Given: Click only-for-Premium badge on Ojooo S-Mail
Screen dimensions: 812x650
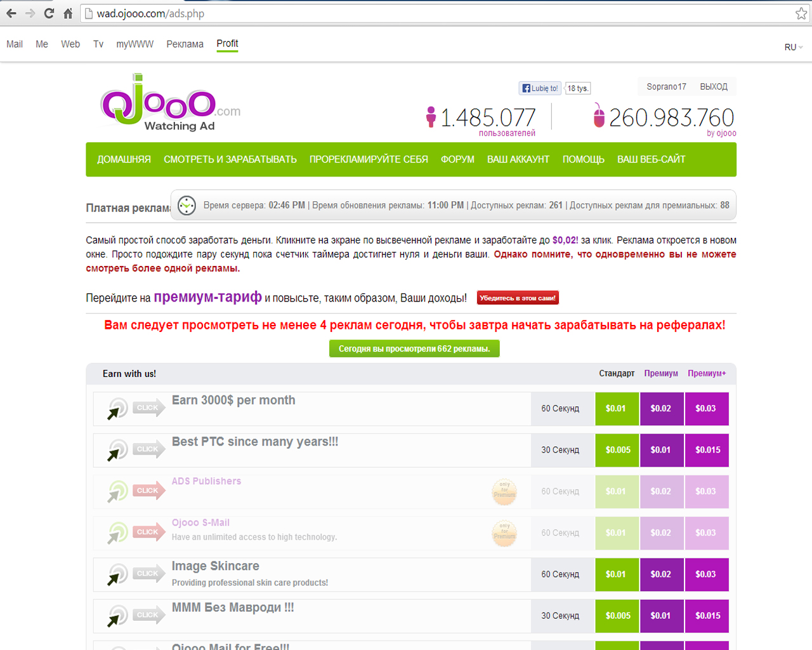Looking at the screenshot, I should (504, 533).
